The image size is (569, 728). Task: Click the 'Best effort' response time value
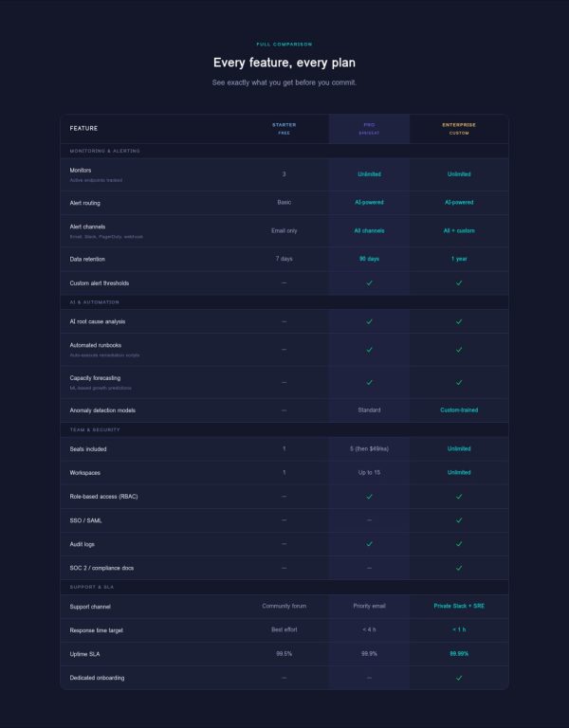[x=284, y=629]
